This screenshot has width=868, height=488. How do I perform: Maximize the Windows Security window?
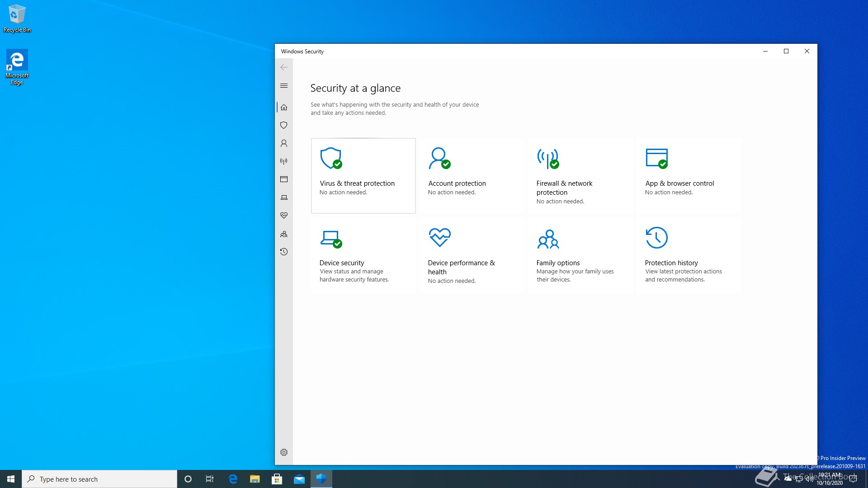[786, 51]
